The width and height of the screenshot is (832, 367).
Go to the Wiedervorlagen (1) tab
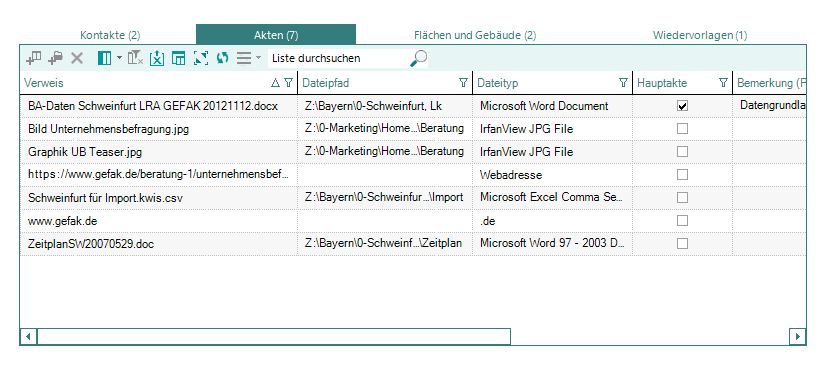coord(700,36)
